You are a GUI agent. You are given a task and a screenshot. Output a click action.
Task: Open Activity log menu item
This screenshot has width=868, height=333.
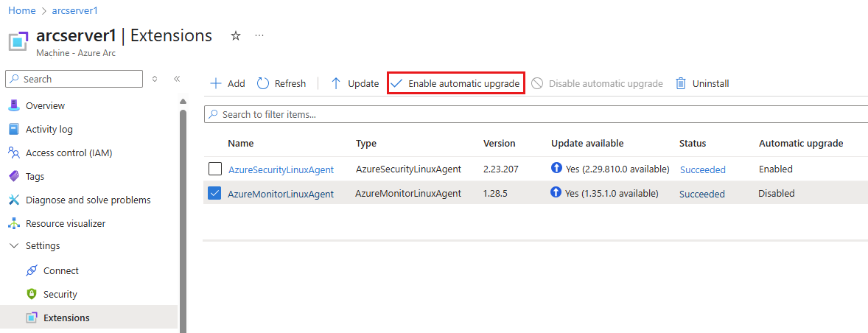[49, 130]
